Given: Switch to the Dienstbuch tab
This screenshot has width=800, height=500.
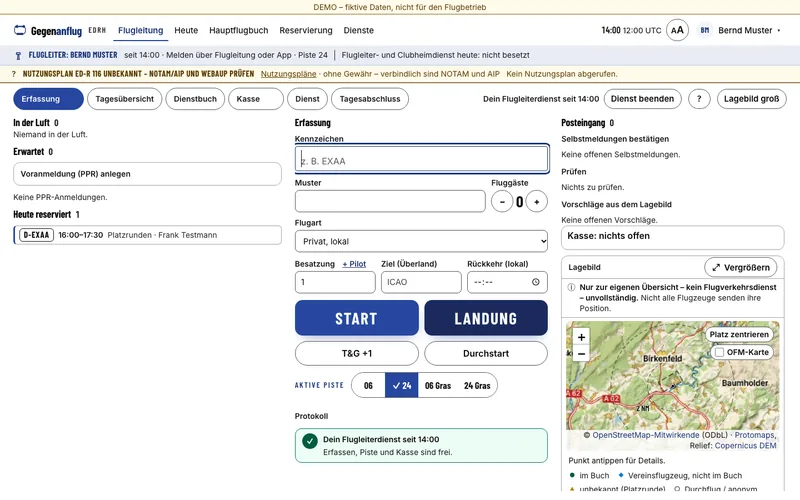Looking at the screenshot, I should point(195,99).
